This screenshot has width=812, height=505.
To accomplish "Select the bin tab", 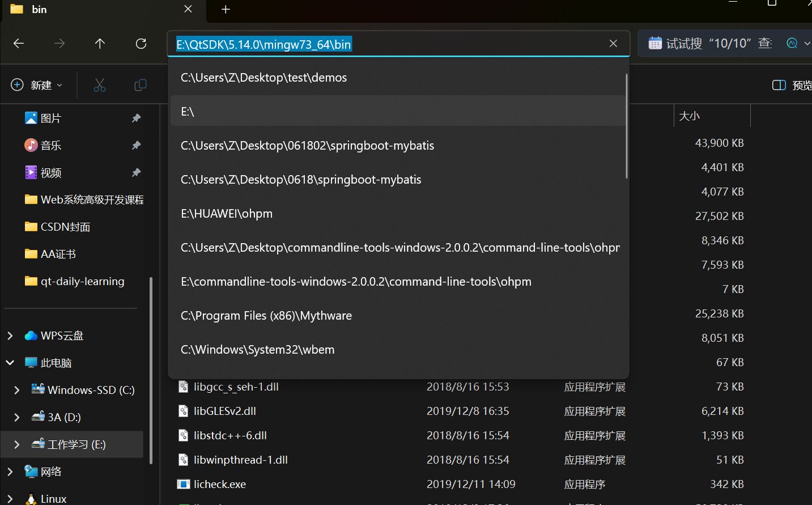I will [x=104, y=10].
